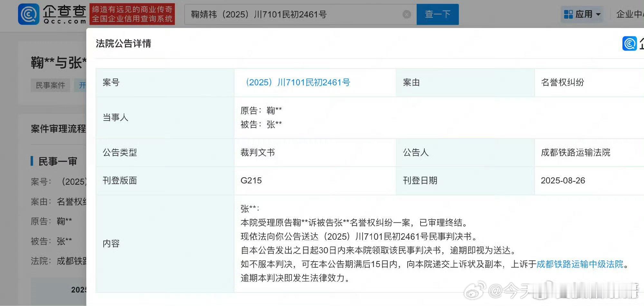Select the 裁判文书 announcement type value
644x306 pixels.
pos(258,153)
